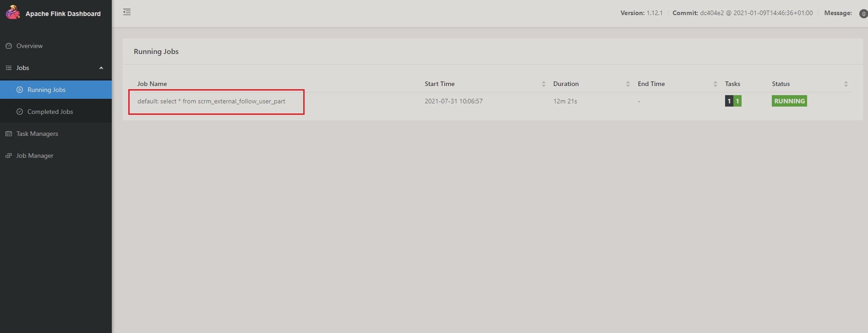868x333 pixels.
Task: Click the green RUNNING status tag
Action: coord(789,101)
